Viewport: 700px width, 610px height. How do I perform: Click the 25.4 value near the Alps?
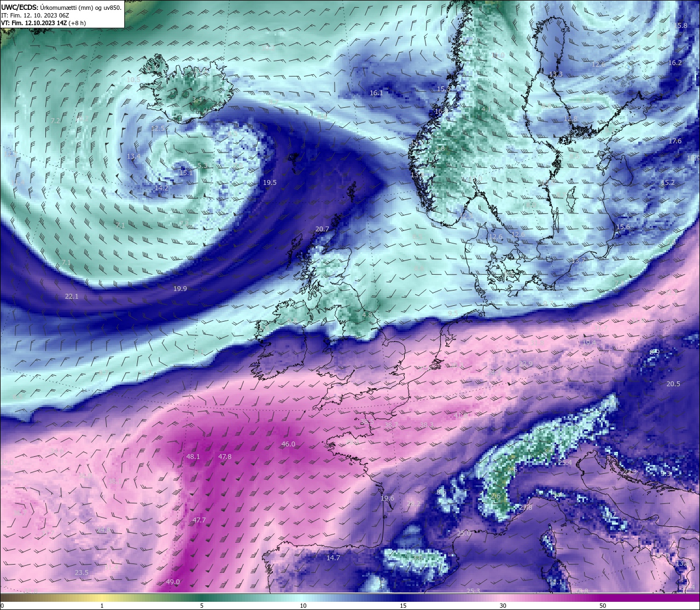[x=564, y=463]
